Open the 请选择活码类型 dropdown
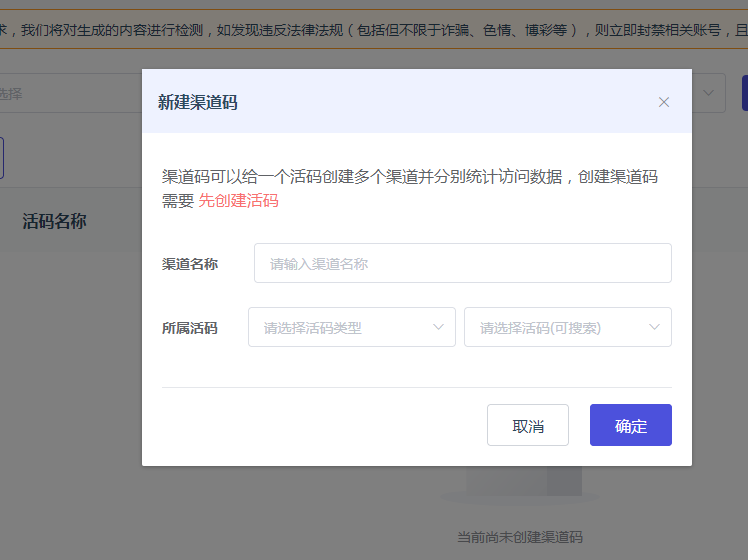The height and width of the screenshot is (560, 748). (x=352, y=327)
